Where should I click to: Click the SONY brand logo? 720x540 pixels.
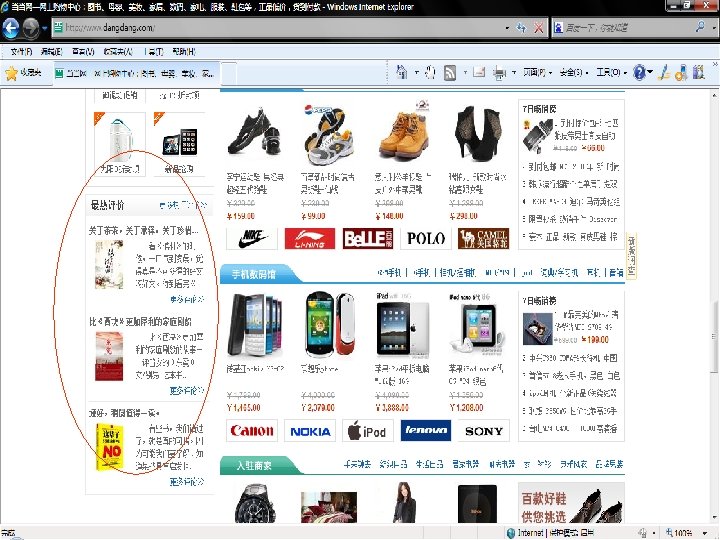pyautogui.click(x=484, y=430)
